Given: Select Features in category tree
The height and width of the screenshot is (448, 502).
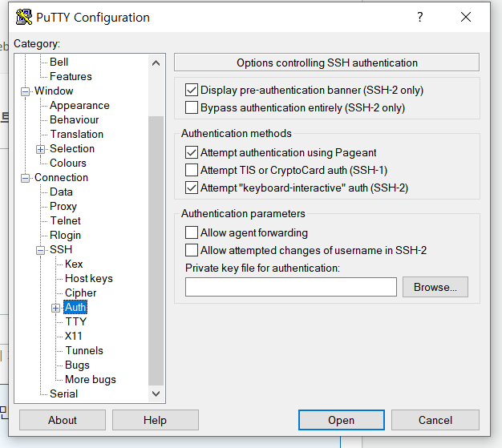Looking at the screenshot, I should point(71,76).
